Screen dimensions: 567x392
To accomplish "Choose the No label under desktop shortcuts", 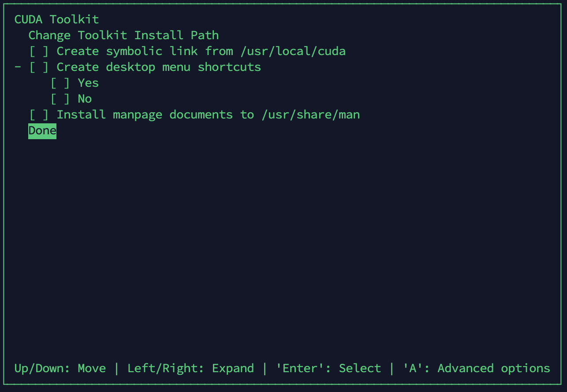I will (x=85, y=99).
